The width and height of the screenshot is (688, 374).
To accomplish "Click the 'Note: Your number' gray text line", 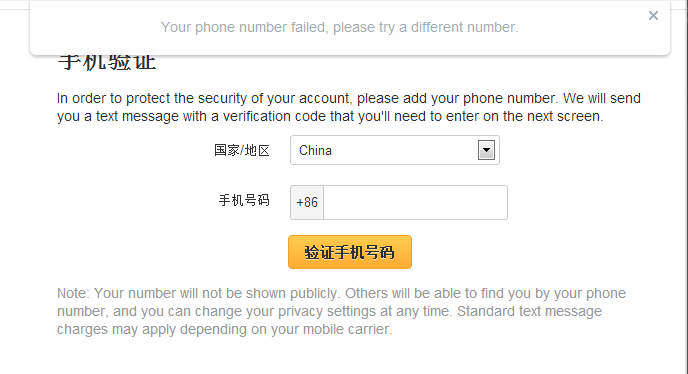I will tap(341, 293).
